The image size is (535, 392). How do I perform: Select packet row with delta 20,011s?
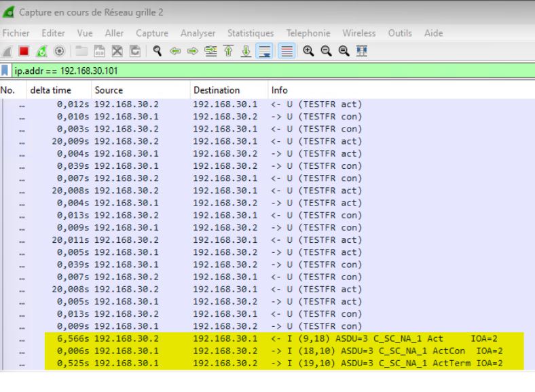pos(267,240)
